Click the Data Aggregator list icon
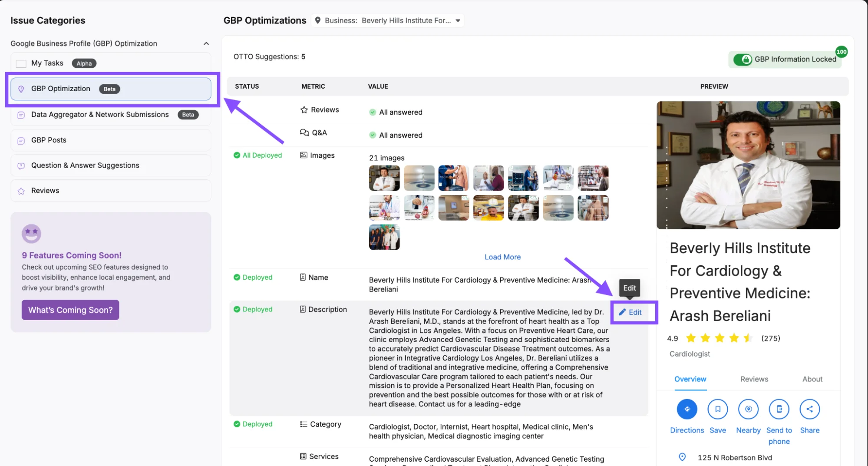868x466 pixels. coord(21,115)
